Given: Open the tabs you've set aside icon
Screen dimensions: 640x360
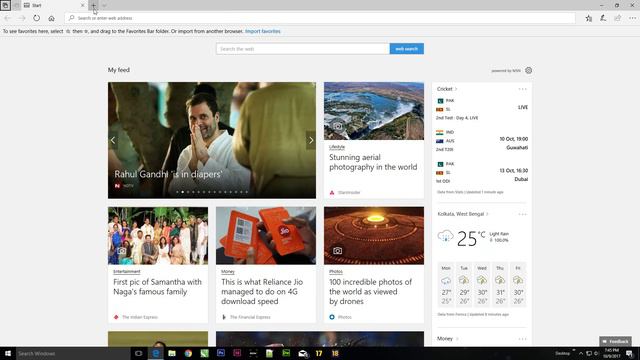Looking at the screenshot, I should pos(5,5).
